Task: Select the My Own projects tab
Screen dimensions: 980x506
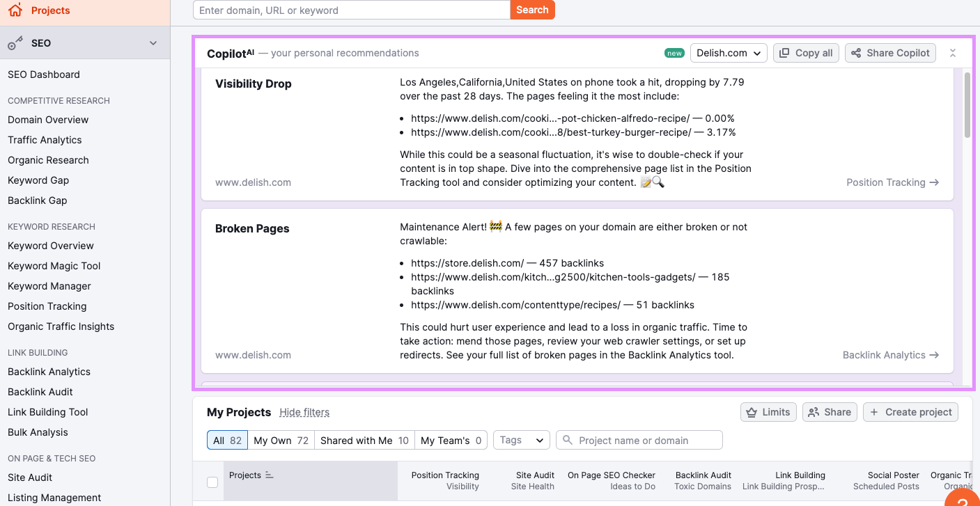Action: [x=281, y=441]
